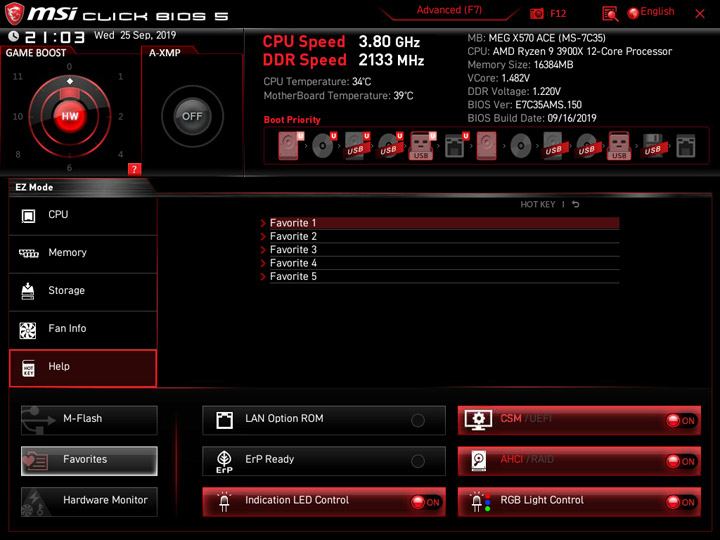Click the ErP leaf icon

point(224,461)
